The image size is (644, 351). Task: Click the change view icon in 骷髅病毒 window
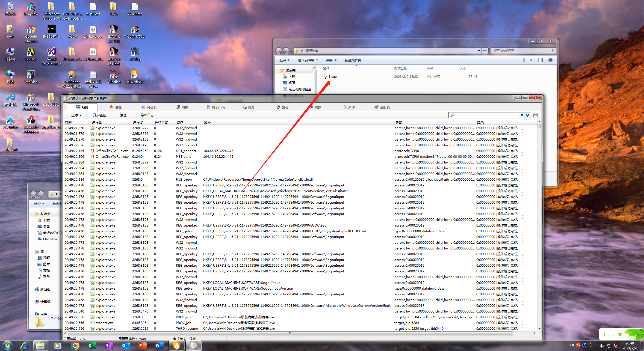click(525, 60)
